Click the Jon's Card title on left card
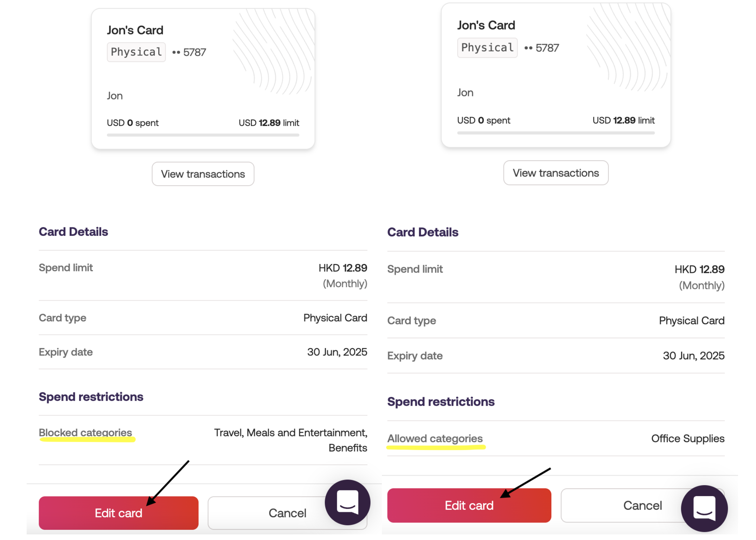Image resolution: width=756 pixels, height=540 pixels. tap(135, 30)
